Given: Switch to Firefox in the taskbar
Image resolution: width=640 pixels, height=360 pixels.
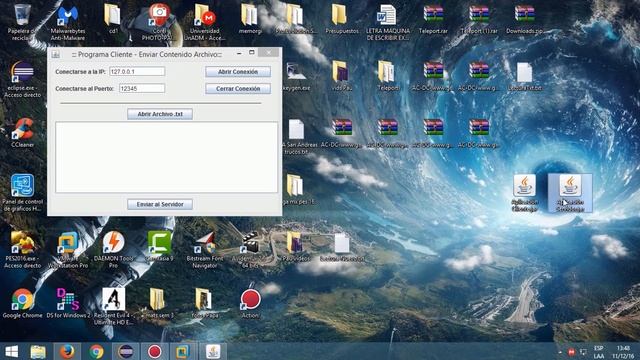Looking at the screenshot, I should 67,352.
